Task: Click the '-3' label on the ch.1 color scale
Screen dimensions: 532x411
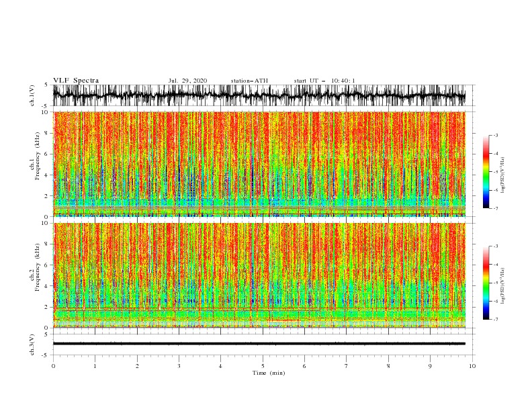Action: pyautogui.click(x=495, y=135)
